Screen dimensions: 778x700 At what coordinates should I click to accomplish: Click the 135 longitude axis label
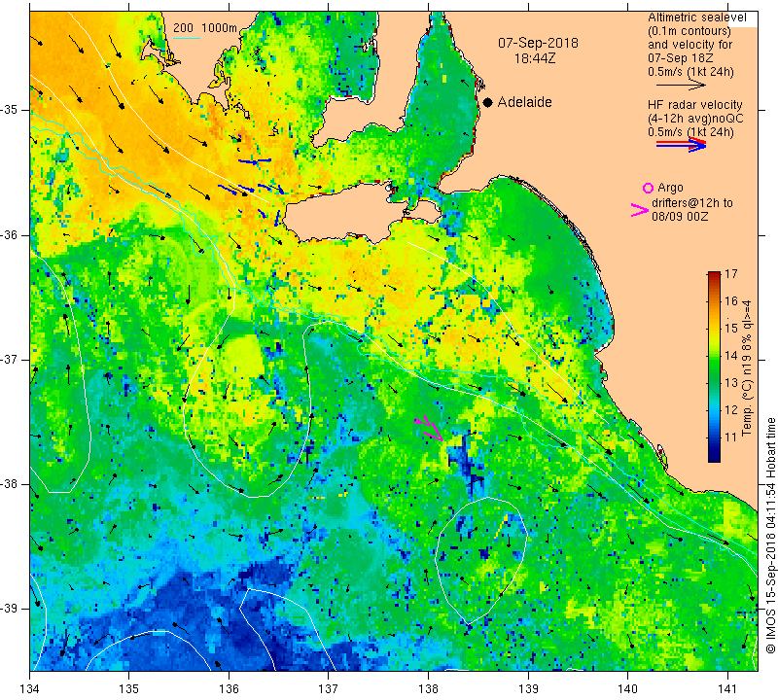(x=129, y=688)
